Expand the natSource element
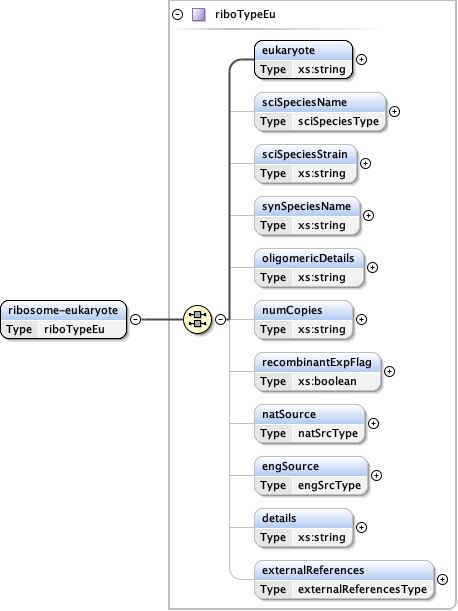 pos(373,423)
